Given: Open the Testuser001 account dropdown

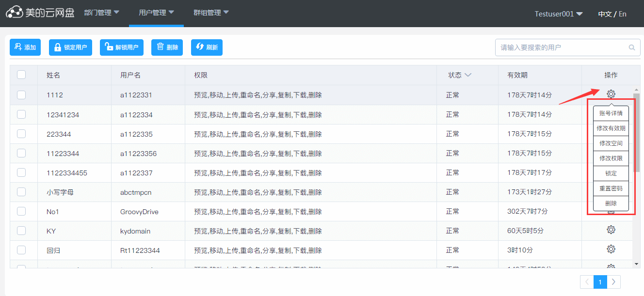Looking at the screenshot, I should point(559,14).
